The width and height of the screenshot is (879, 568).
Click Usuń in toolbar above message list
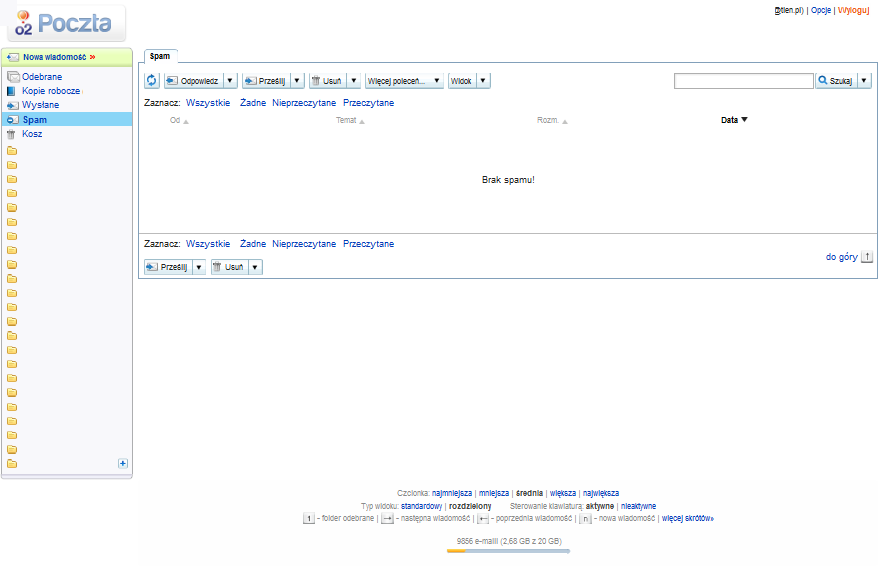[327, 81]
